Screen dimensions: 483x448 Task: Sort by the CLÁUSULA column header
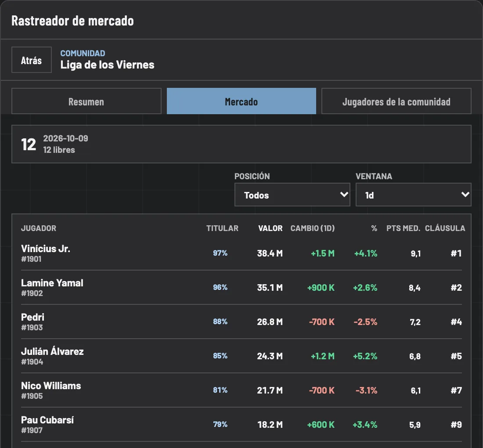pos(445,228)
